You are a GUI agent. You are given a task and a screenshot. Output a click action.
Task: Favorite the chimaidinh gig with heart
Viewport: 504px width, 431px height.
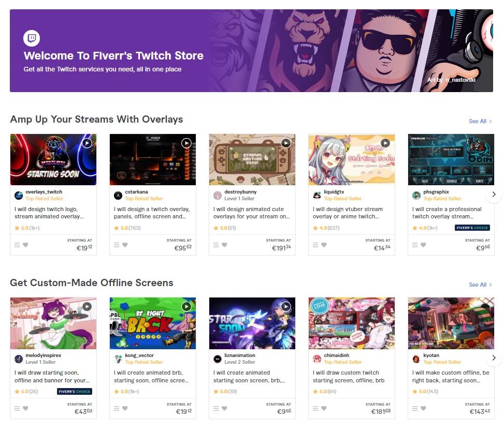(324, 408)
